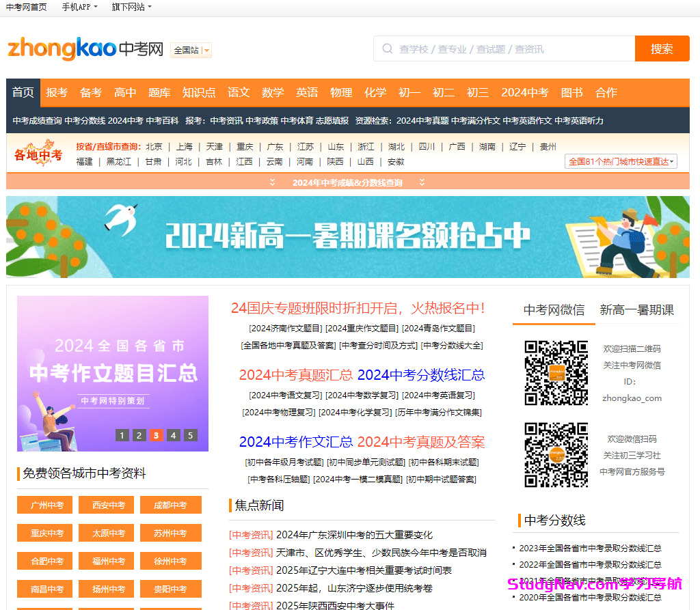This screenshot has height=610, width=700.
Task: Open the 旗下网站 dropdown
Action: click(x=130, y=7)
